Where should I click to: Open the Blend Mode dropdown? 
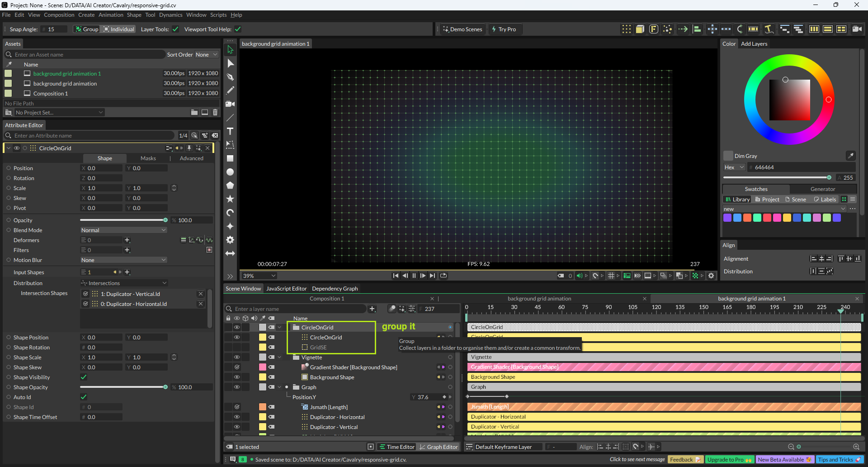[x=123, y=230]
